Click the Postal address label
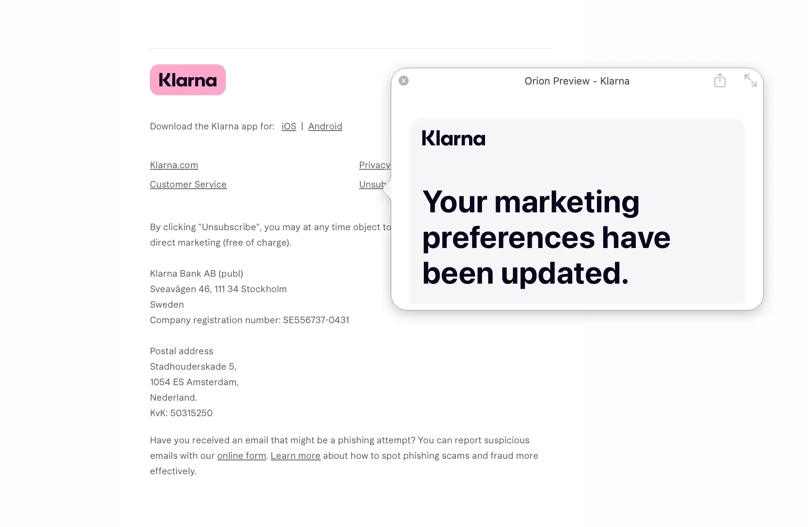812x527 pixels. click(x=181, y=351)
